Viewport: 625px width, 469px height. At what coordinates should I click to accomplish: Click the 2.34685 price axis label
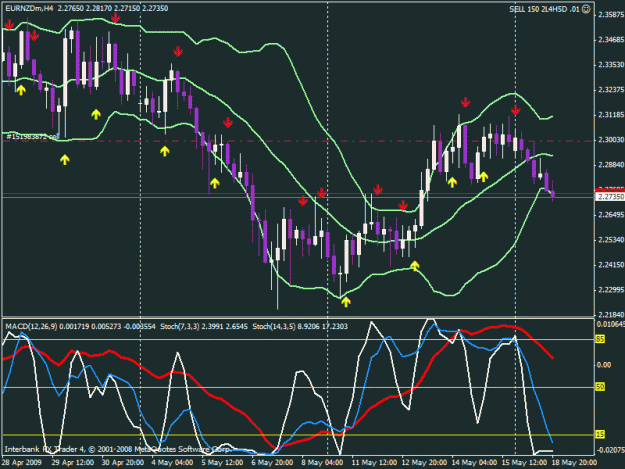click(x=611, y=39)
